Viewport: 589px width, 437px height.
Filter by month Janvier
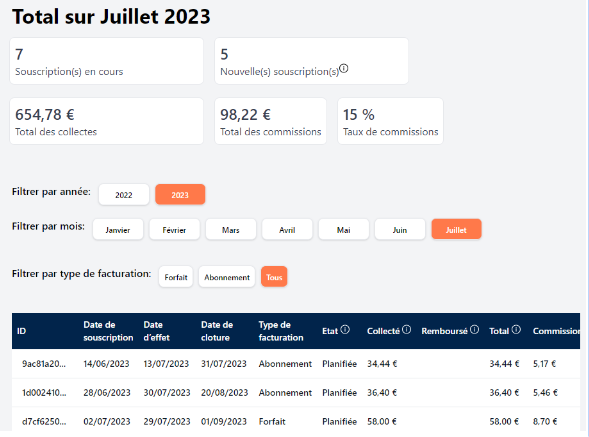pos(118,230)
